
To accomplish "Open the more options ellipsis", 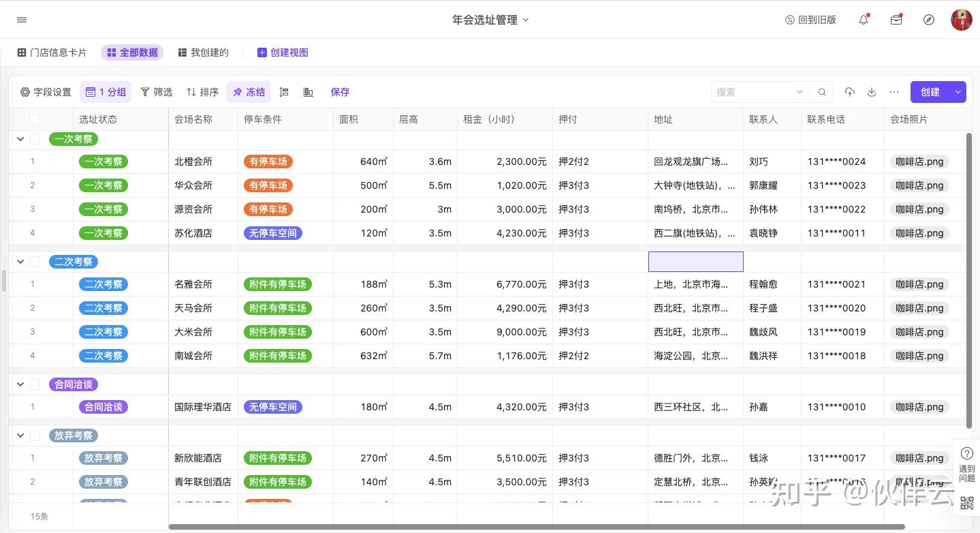I will pos(894,92).
